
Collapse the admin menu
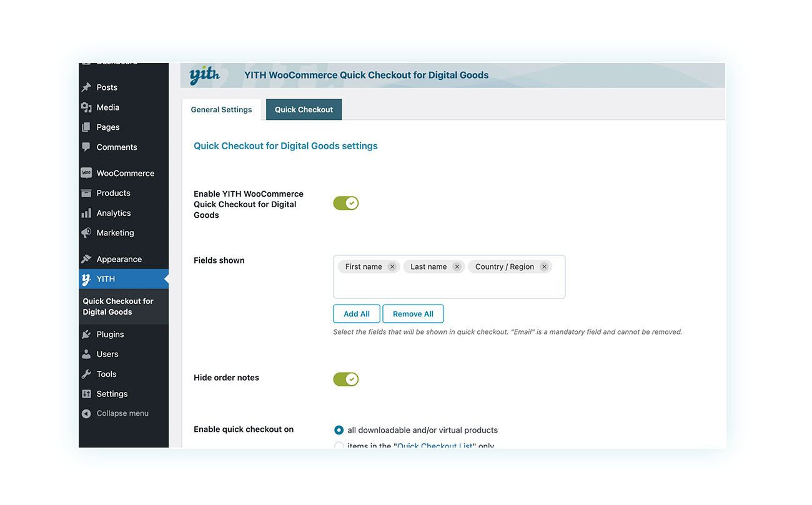[x=122, y=413]
